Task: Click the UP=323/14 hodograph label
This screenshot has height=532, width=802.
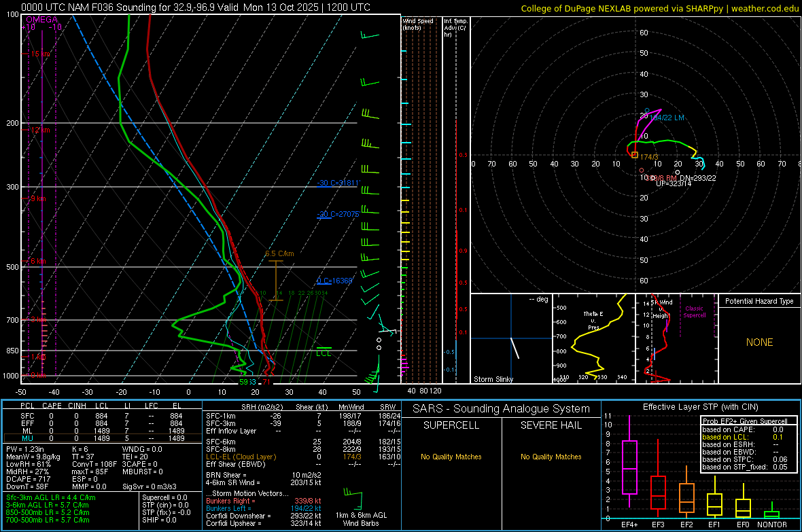Action: tap(673, 183)
